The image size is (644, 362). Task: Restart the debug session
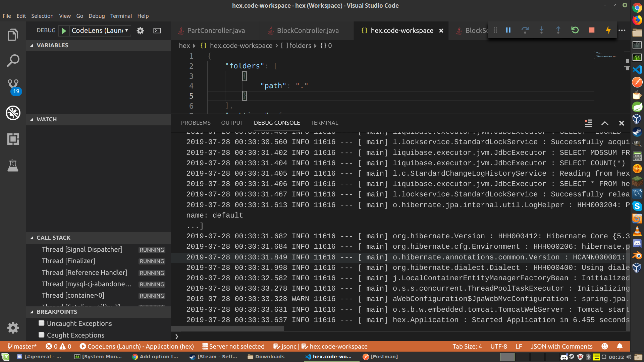tap(575, 30)
